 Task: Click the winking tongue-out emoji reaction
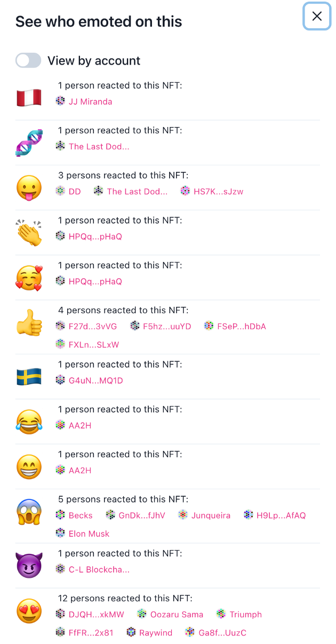pos(29,187)
